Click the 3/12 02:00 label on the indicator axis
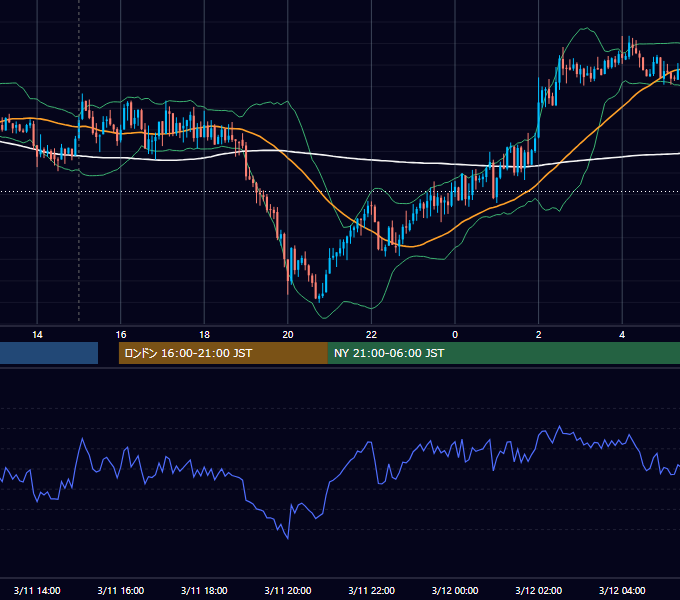 pos(539,590)
